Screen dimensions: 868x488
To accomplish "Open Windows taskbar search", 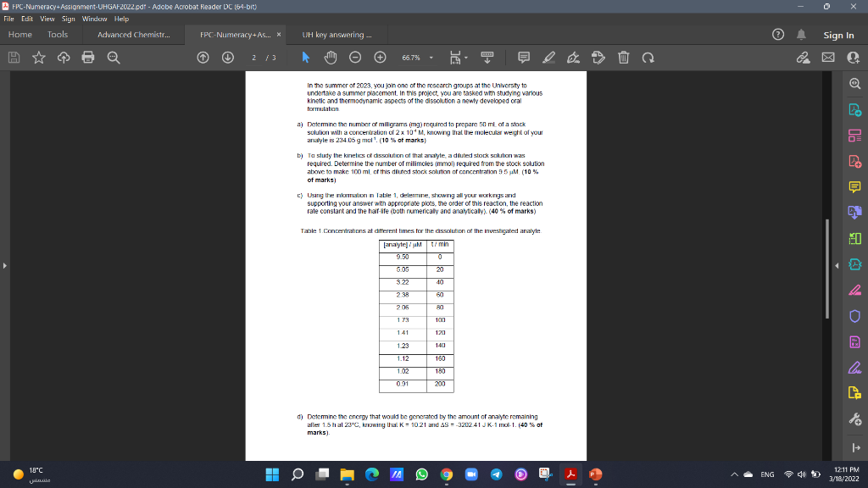I will point(298,474).
